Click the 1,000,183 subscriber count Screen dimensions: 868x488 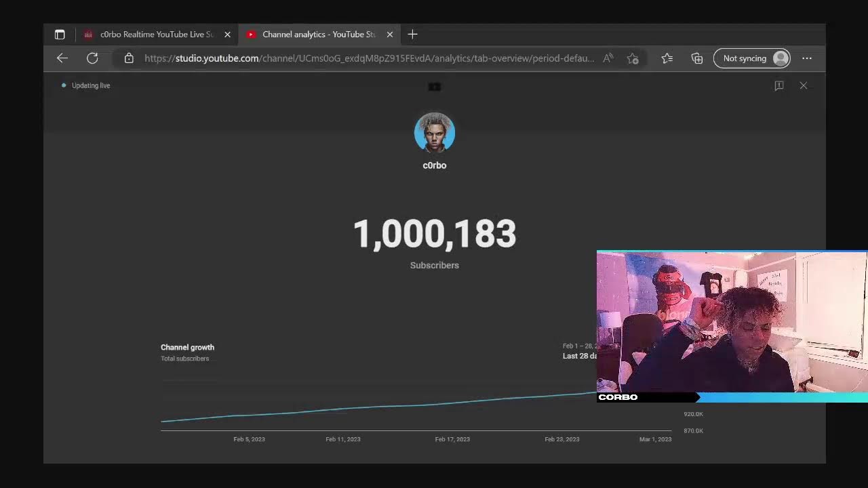435,234
